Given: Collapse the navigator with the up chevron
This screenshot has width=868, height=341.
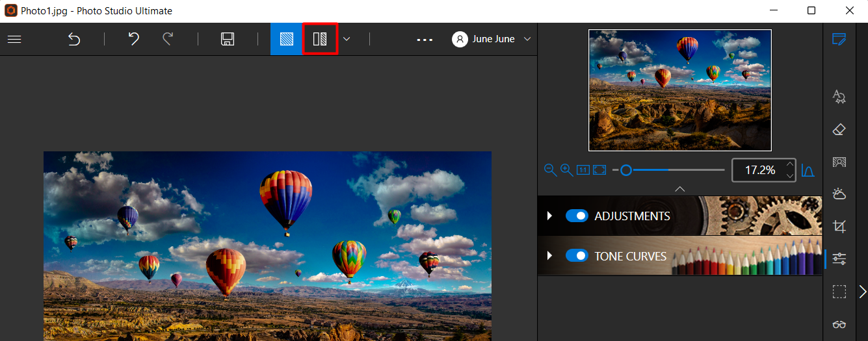Looking at the screenshot, I should click(680, 189).
